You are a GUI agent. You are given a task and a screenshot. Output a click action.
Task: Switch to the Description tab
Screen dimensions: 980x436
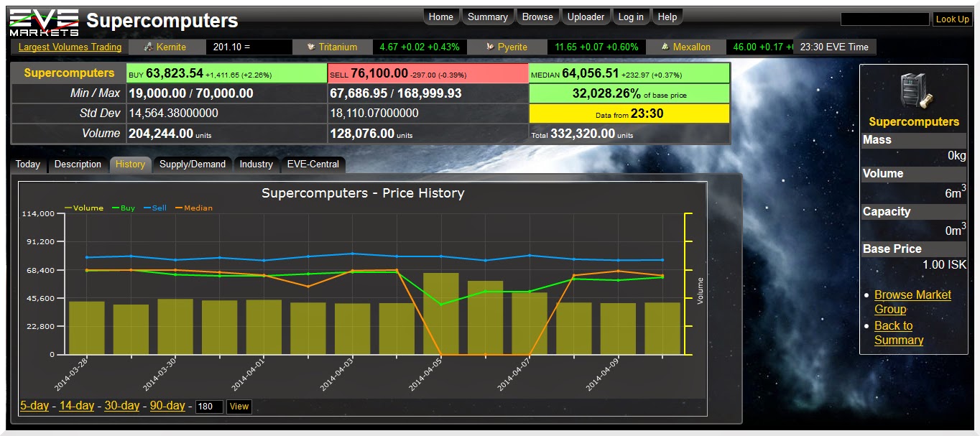coord(78,164)
